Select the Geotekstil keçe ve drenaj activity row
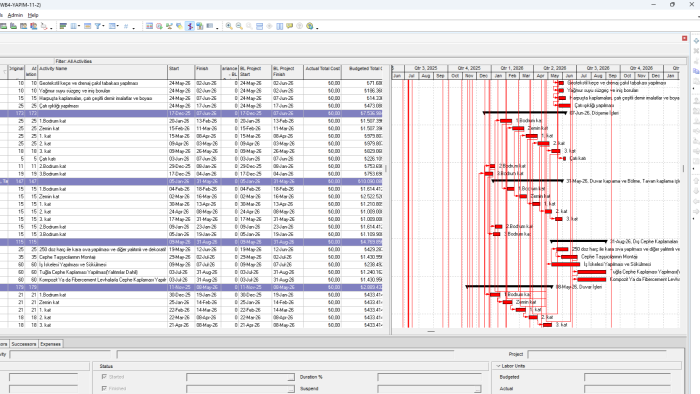Screen dimensions: 700x394 click(191, 83)
